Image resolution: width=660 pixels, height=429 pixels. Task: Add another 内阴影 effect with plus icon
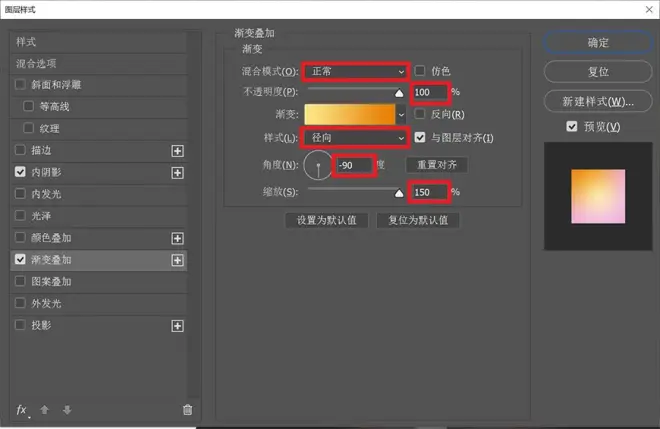click(178, 173)
